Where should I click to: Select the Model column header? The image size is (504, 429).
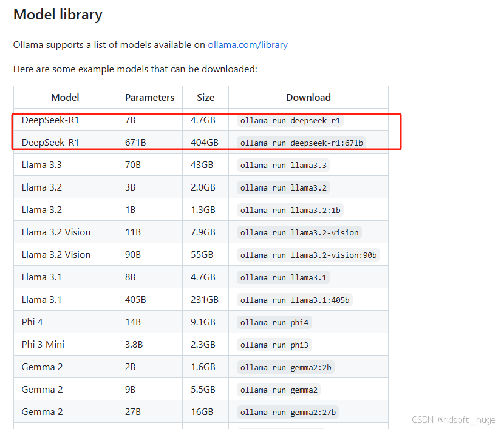pos(65,97)
